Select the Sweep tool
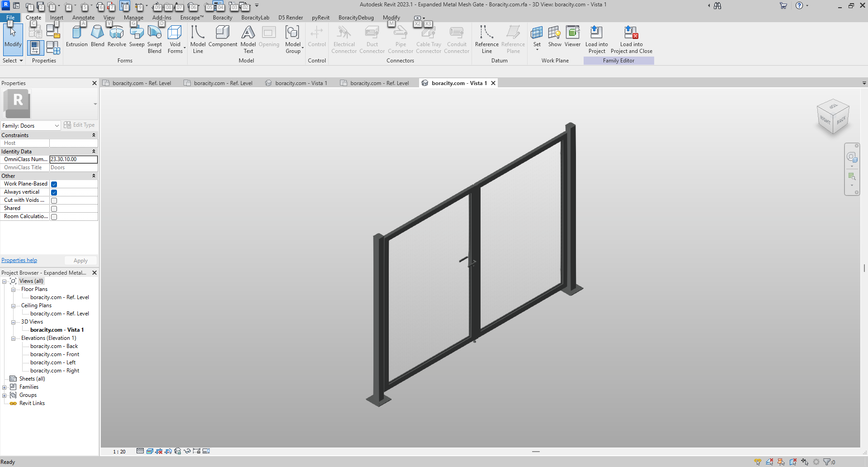Screen dimensions: 868x467 (x=137, y=36)
